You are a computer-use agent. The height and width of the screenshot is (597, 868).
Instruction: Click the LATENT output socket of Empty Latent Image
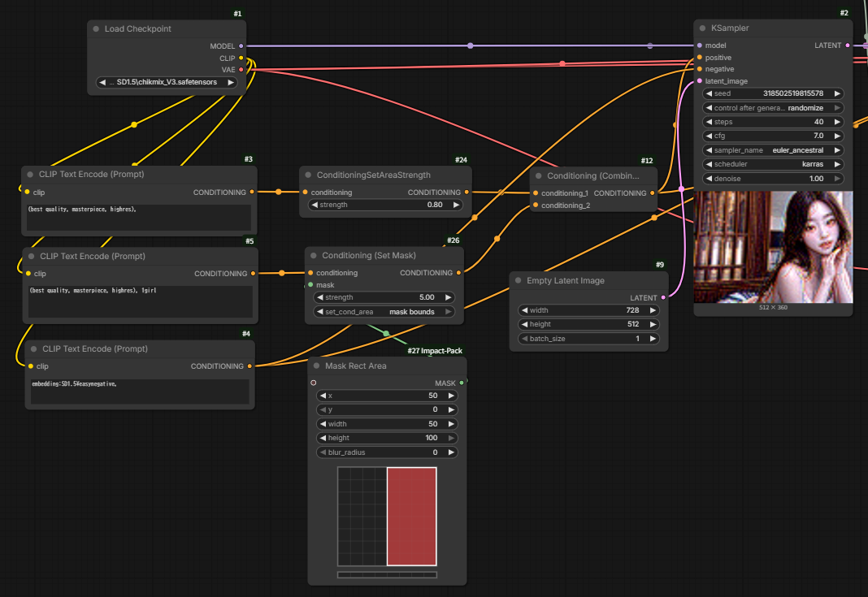663,297
